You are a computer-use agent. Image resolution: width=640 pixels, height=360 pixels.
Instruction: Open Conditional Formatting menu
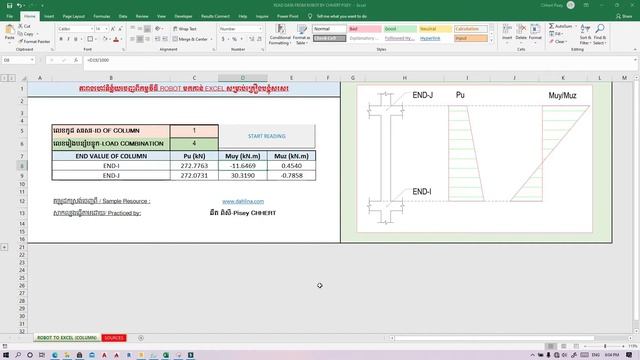pos(280,34)
